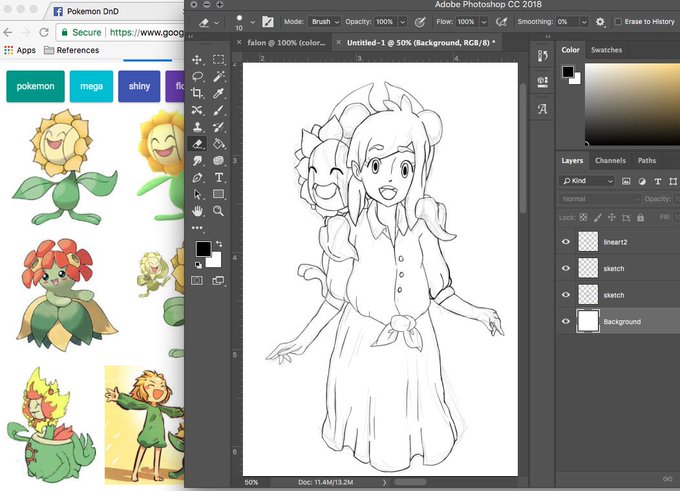Switch to the Swatches tab
This screenshot has width=680, height=491.
click(x=606, y=50)
